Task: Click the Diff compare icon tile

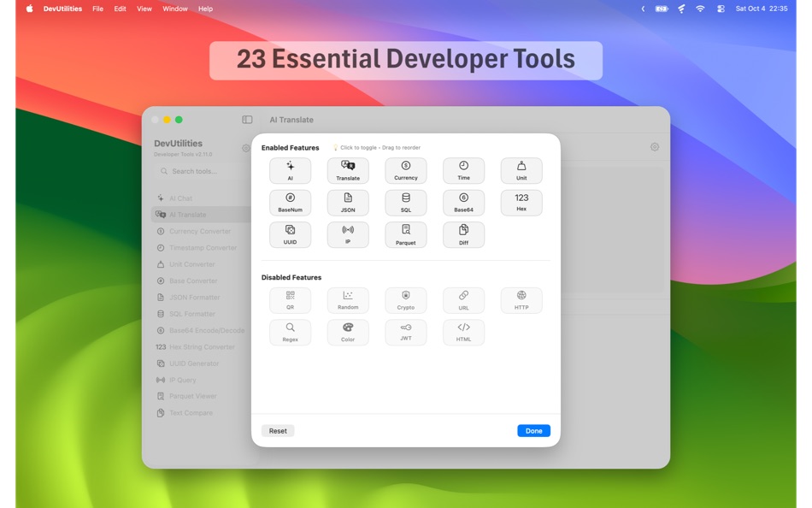Action: pyautogui.click(x=462, y=234)
